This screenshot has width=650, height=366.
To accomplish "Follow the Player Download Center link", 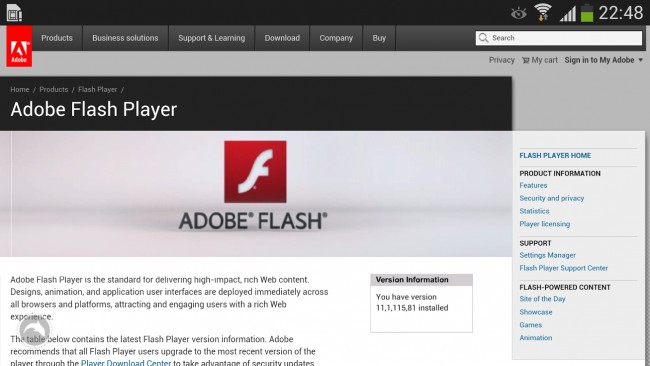I will pyautogui.click(x=126, y=362).
